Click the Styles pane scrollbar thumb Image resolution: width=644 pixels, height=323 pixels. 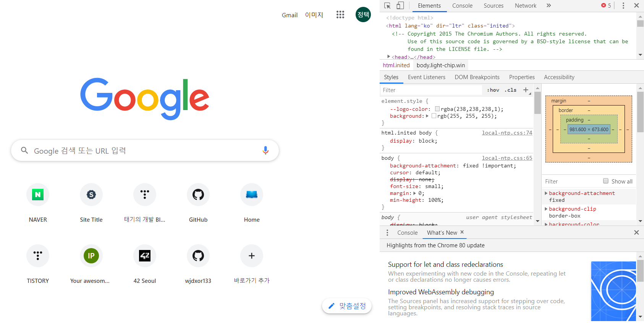tap(537, 103)
